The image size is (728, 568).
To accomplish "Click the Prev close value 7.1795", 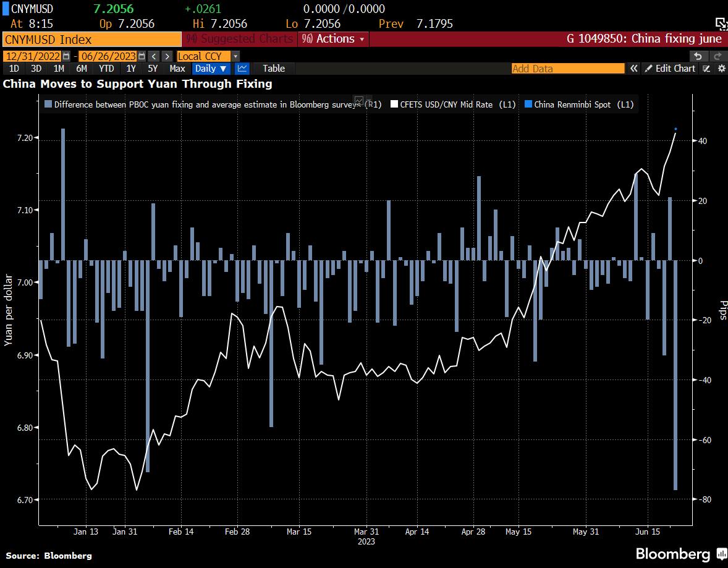I will (434, 23).
